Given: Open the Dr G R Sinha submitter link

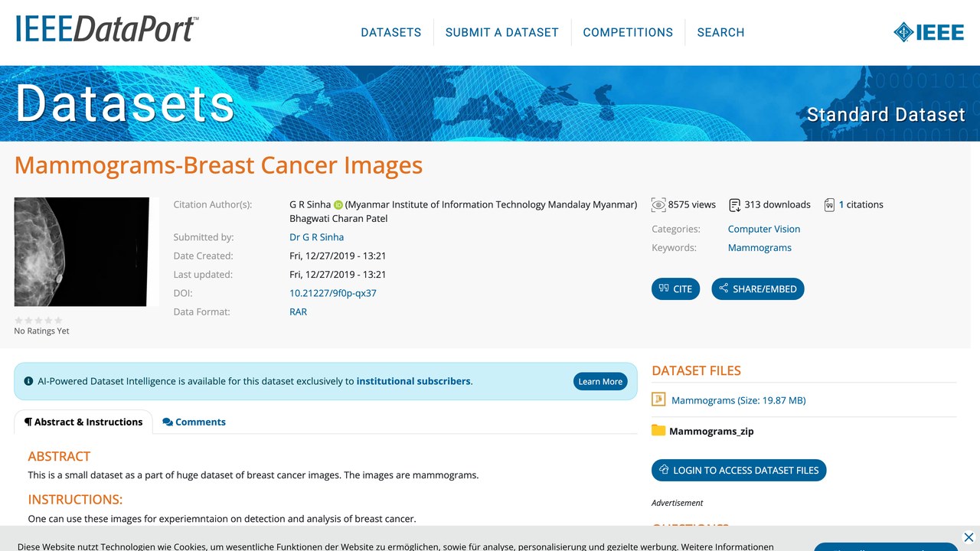Looking at the screenshot, I should (x=316, y=237).
